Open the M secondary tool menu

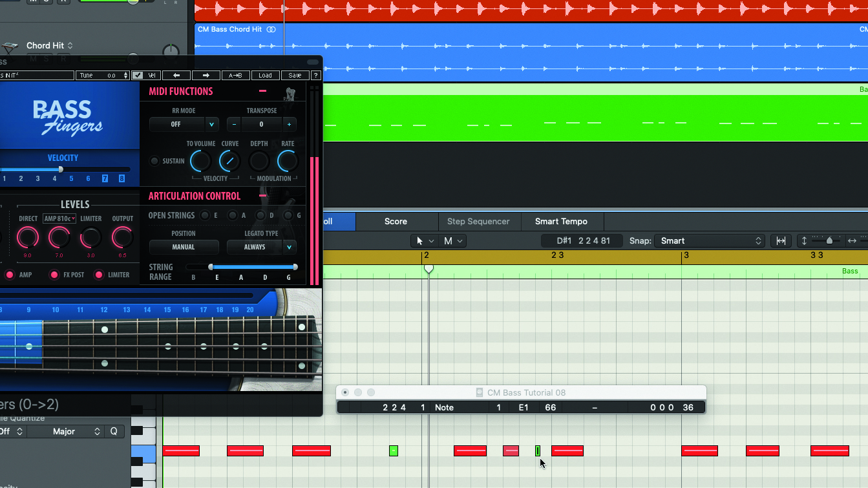click(453, 240)
